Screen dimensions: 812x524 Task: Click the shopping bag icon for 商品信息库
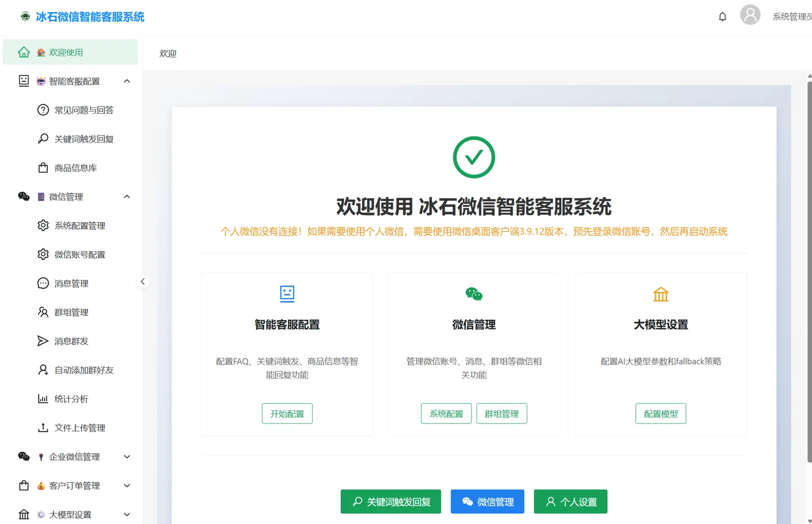(x=43, y=168)
